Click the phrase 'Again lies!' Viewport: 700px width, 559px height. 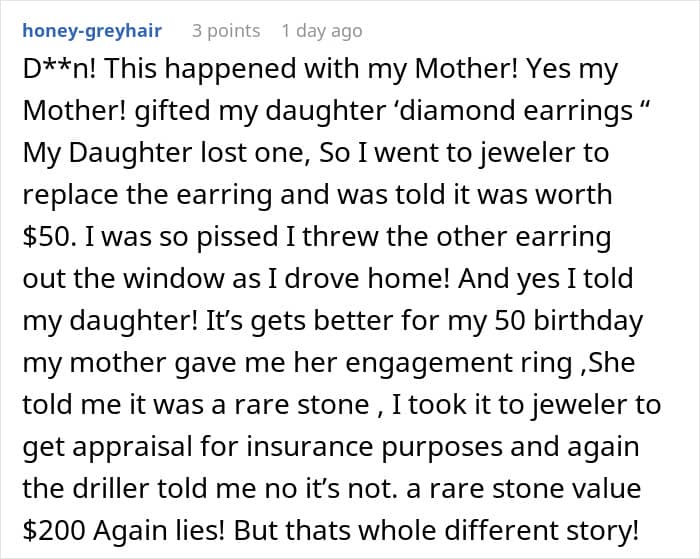point(159,530)
